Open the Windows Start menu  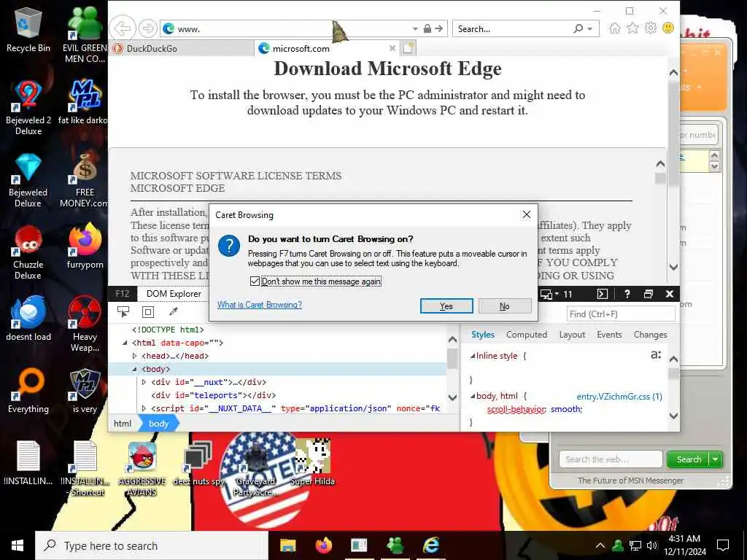pyautogui.click(x=18, y=545)
